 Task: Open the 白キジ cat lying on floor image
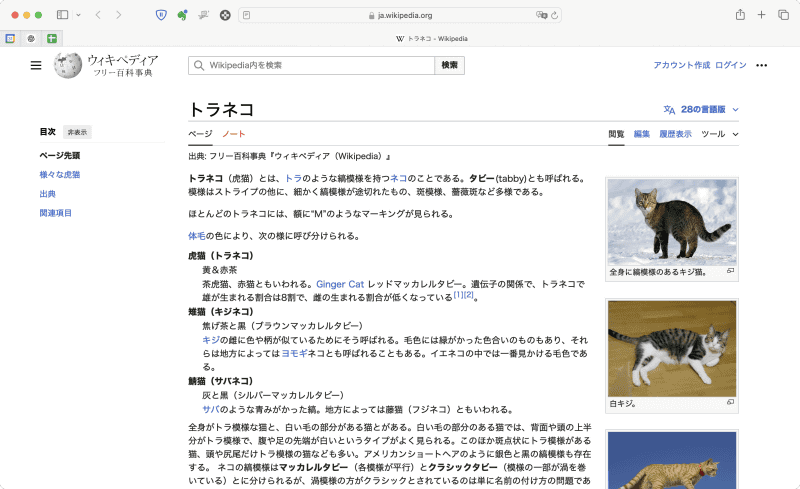tap(672, 349)
